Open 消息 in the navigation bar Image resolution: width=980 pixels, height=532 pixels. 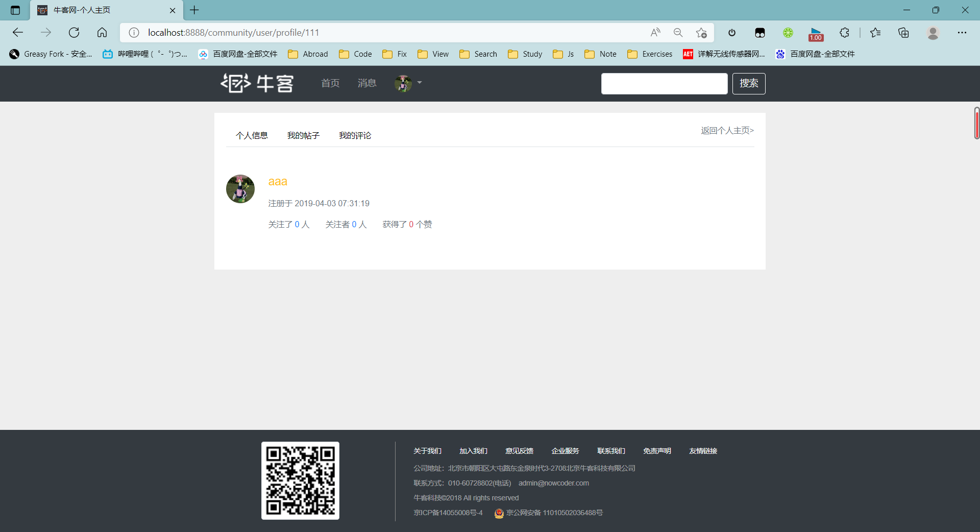pyautogui.click(x=366, y=83)
